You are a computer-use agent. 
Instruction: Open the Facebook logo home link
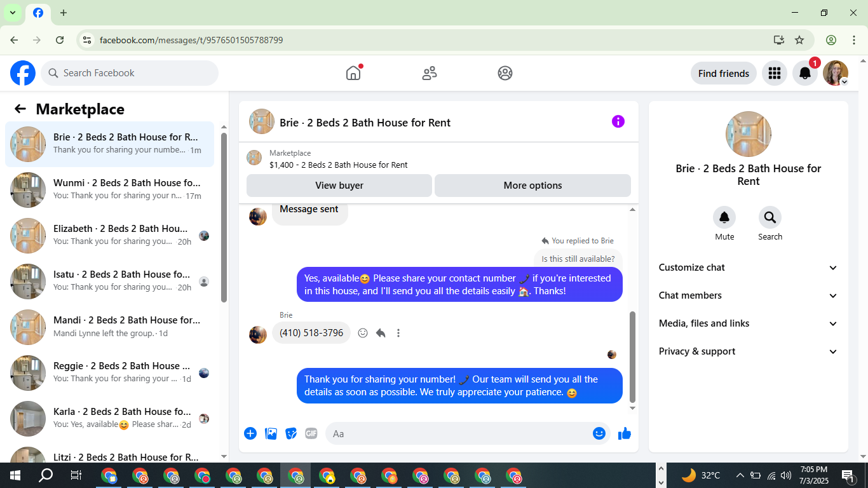(x=23, y=73)
